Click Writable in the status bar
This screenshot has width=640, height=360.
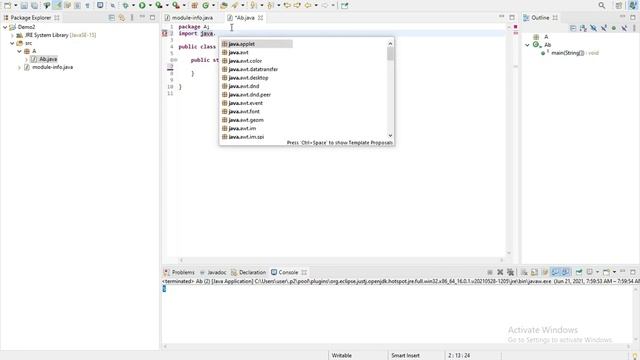342,356
